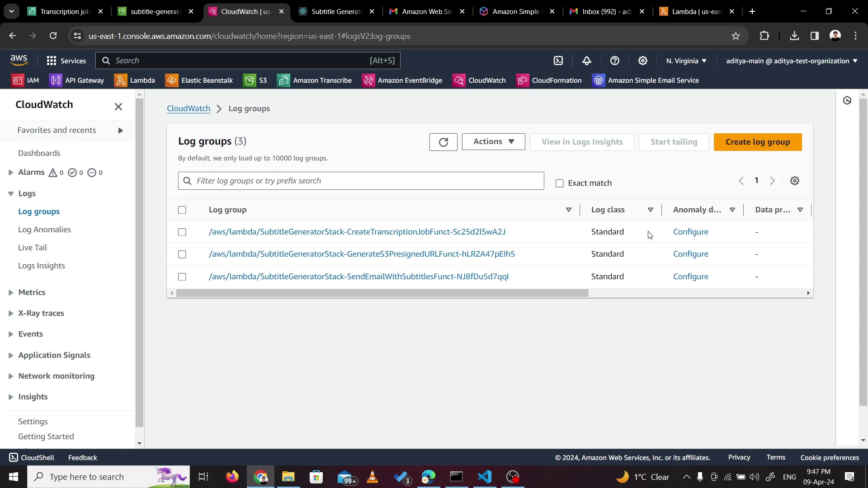Click the refresh log groups icon button
This screenshot has width=868, height=488.
(x=443, y=142)
